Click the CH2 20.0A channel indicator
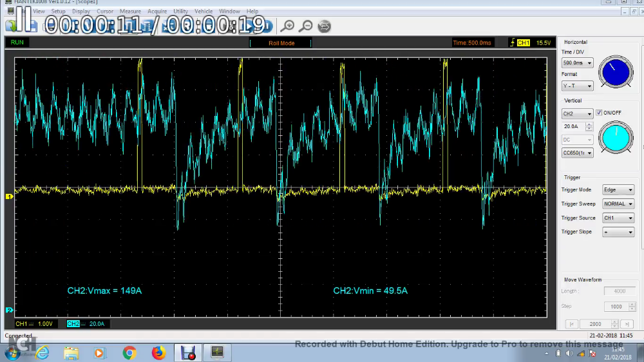Screen dimensions: 644x362 88,323
